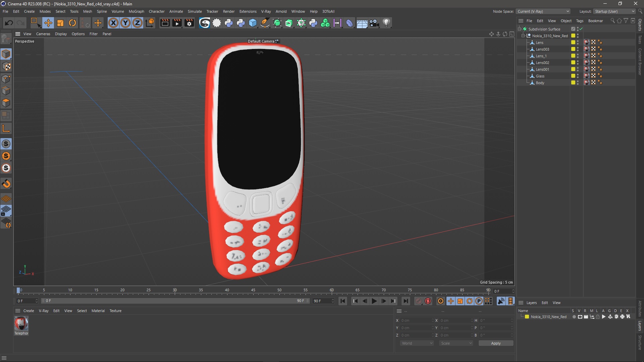The height and width of the screenshot is (362, 644).
Task: Open the Layout dropdown
Action: point(614,11)
